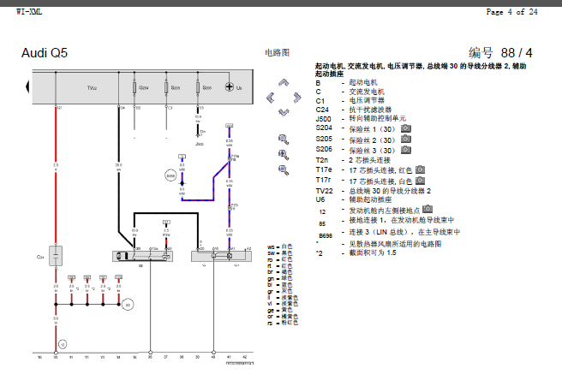Click color code 'rs = 粉红色'
562x392 pixels.
pyautogui.click(x=283, y=323)
